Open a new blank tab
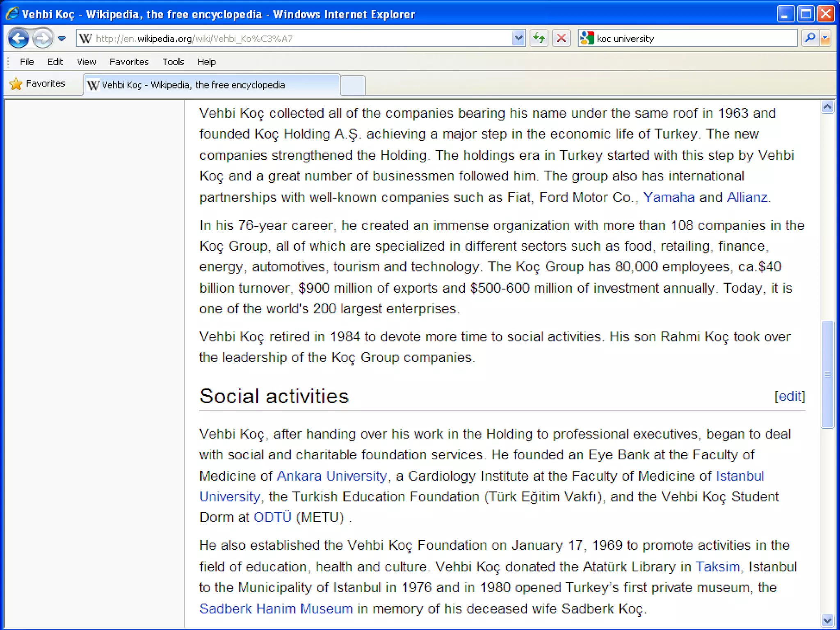This screenshot has height=630, width=840. [x=352, y=85]
